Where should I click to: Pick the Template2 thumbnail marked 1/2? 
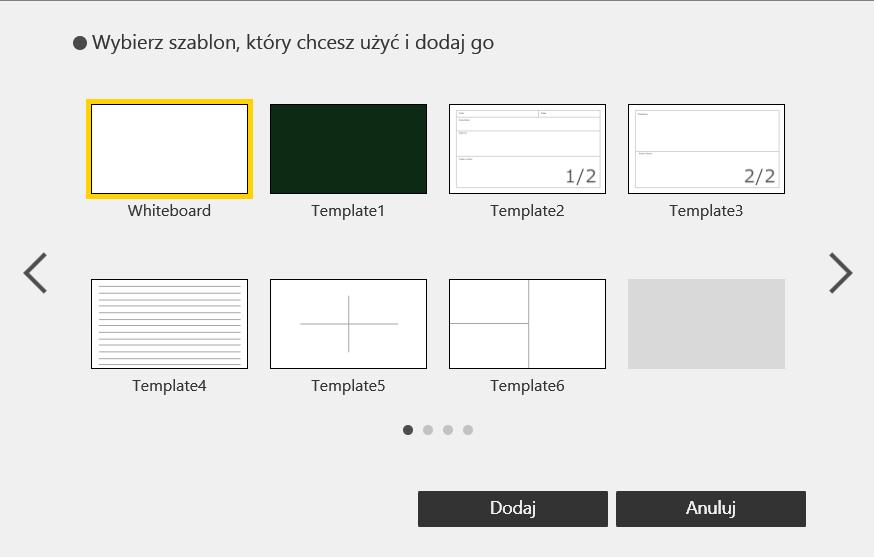[x=527, y=149]
